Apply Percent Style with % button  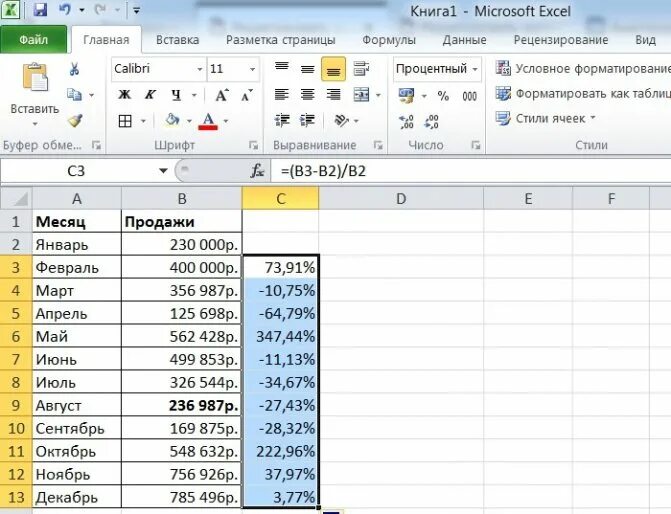(443, 96)
